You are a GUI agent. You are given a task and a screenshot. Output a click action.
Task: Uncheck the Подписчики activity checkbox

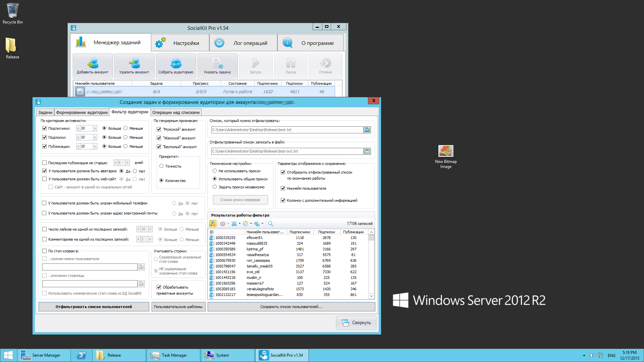click(44, 128)
